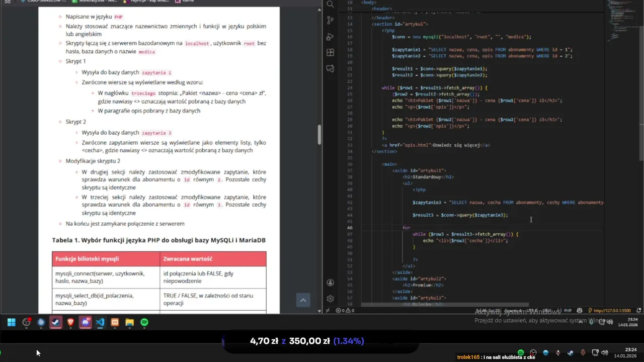644x362 pixels.
Task: Click the '<h2>Standardowy</h2>' code line
Action: tap(428, 177)
